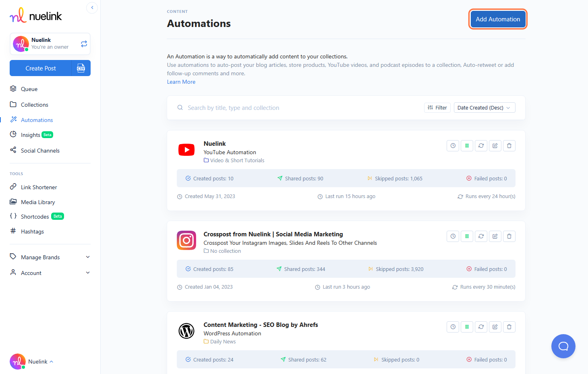
Task: Delete the Instagram Crosspost automation
Action: coord(509,236)
